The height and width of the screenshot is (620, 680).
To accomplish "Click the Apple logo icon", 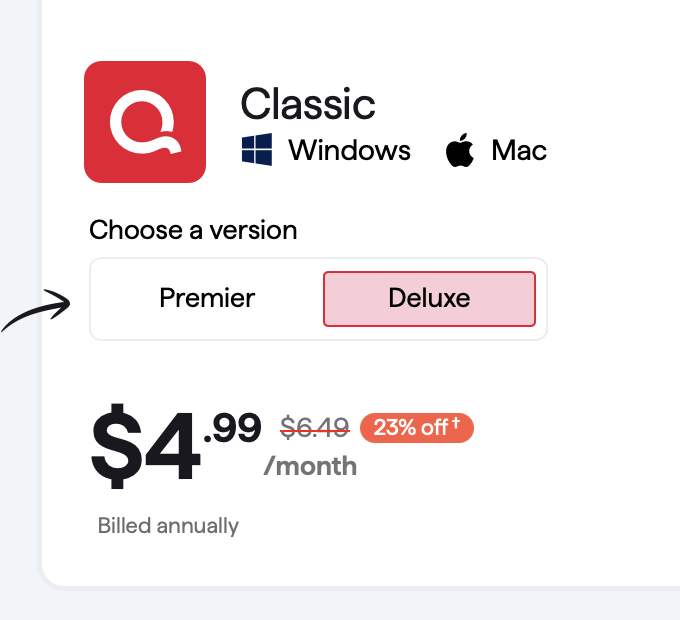I will [x=460, y=150].
